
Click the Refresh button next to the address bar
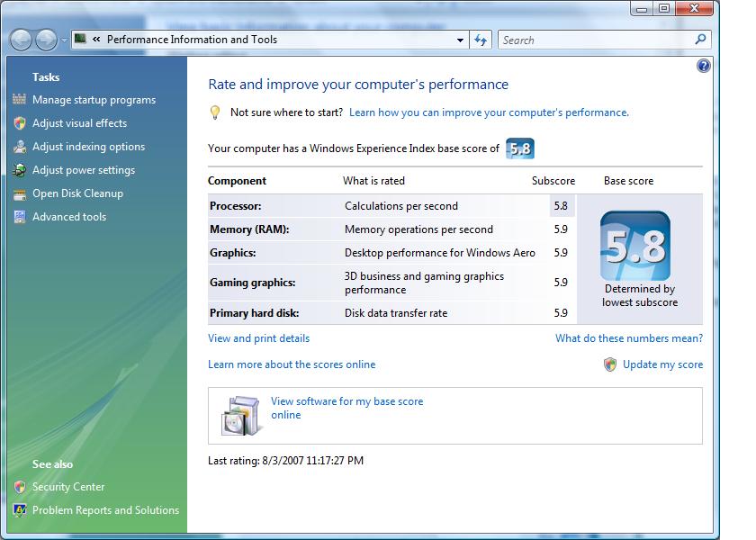(481, 40)
